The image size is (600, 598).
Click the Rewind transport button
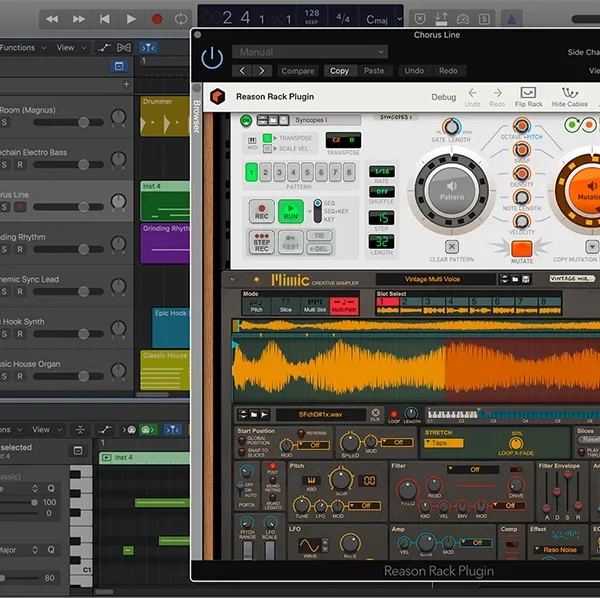click(x=52, y=19)
